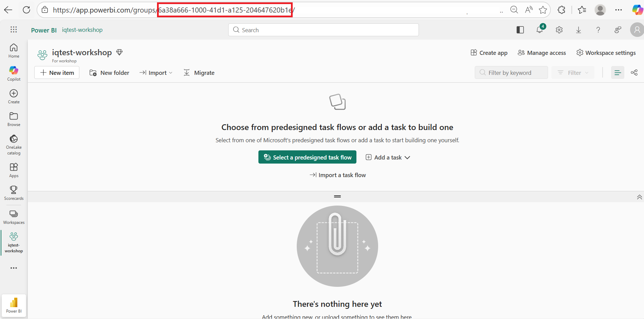Screen dimensions: 644x319
Task: Open the Workspaces pane
Action: coord(14,216)
